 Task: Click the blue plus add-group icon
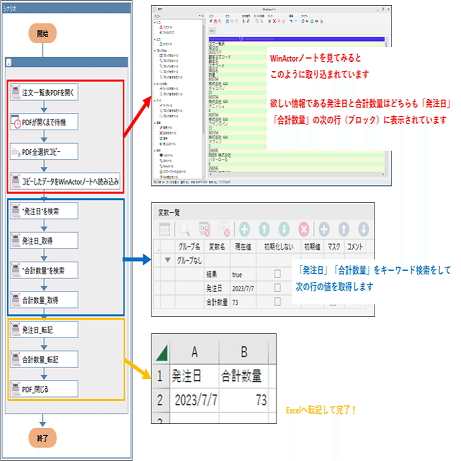tap(324, 229)
